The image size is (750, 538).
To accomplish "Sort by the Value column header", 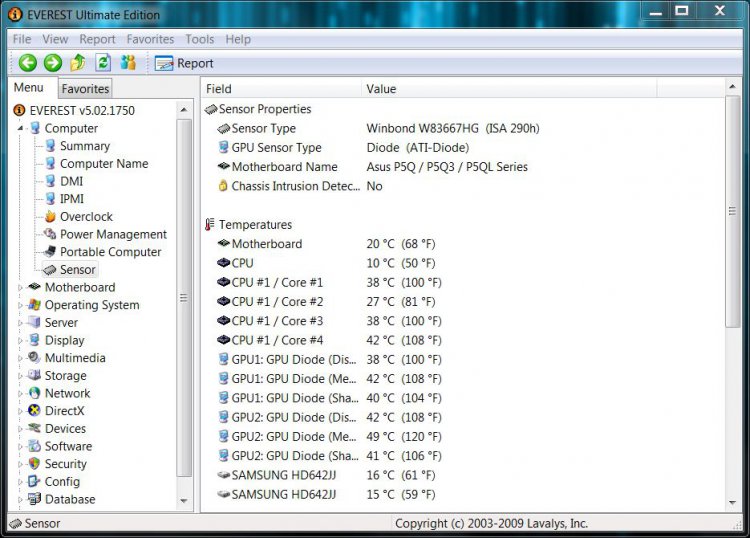I will (x=509, y=89).
